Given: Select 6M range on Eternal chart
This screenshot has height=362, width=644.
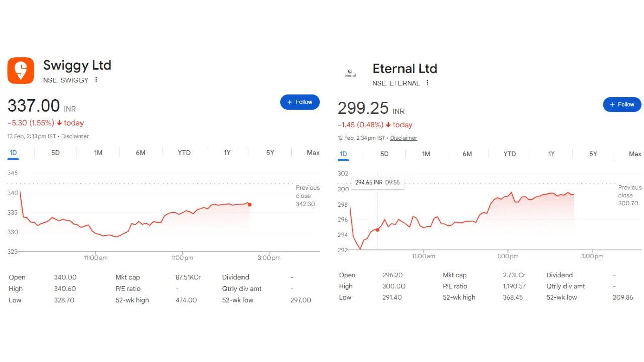Looking at the screenshot, I should pos(467,154).
